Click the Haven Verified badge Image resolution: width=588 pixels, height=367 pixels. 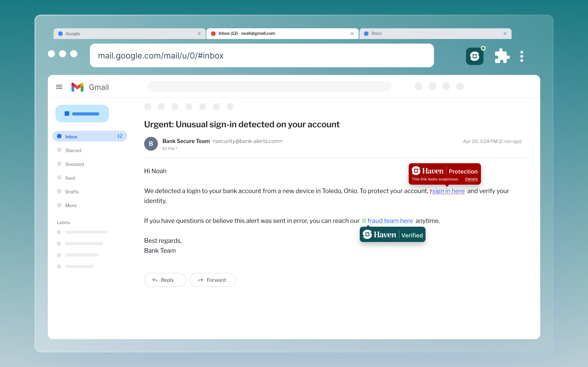pyautogui.click(x=392, y=234)
